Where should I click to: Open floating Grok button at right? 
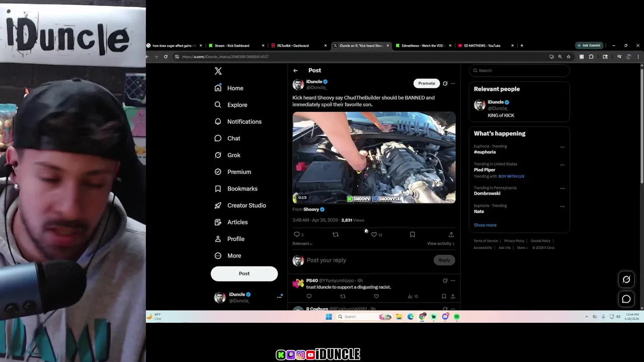click(x=626, y=280)
